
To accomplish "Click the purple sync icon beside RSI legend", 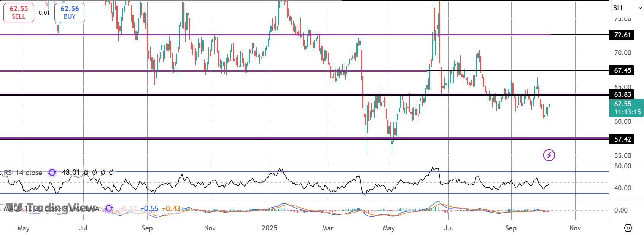I will click(x=52, y=173).
